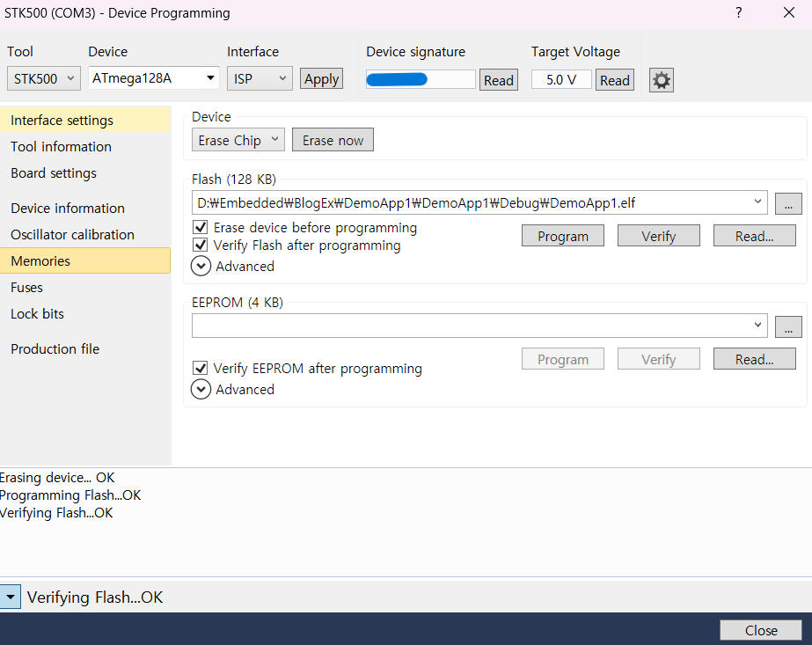This screenshot has width=812, height=645.
Task: Open the Production file page
Action: point(85,349)
